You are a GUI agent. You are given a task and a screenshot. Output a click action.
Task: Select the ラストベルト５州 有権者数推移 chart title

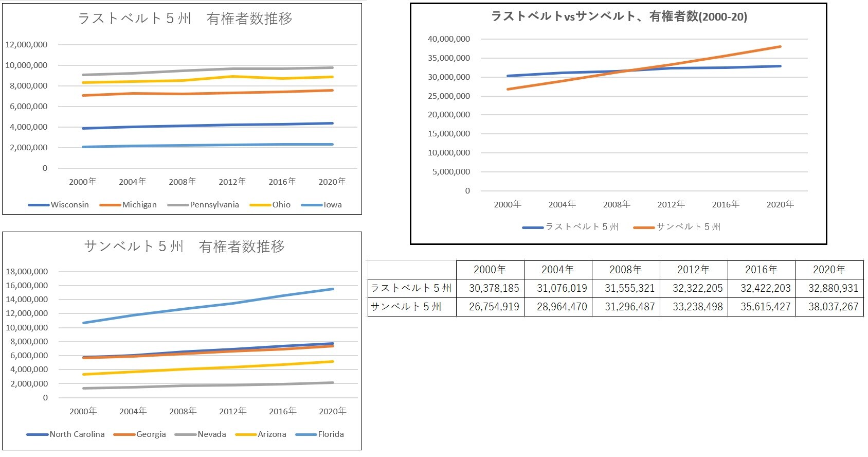(x=185, y=19)
